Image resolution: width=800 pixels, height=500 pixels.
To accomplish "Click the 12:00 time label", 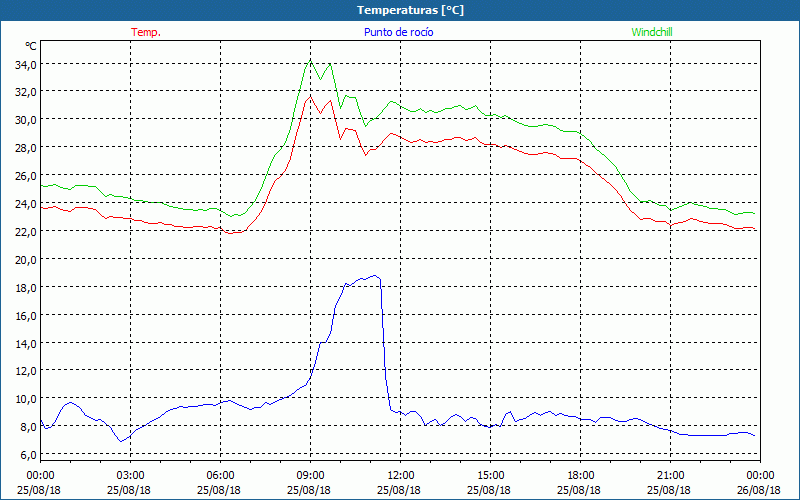I will 401,475.
